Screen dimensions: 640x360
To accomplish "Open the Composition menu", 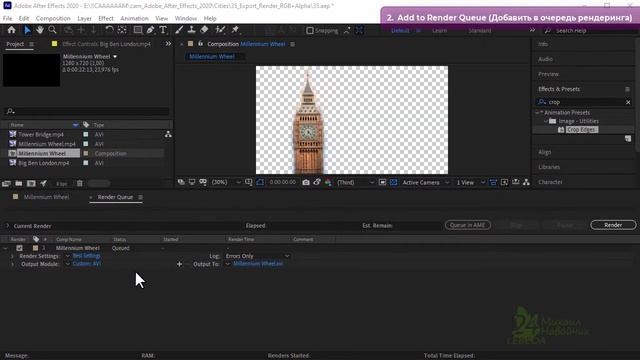I will [x=53, y=18].
